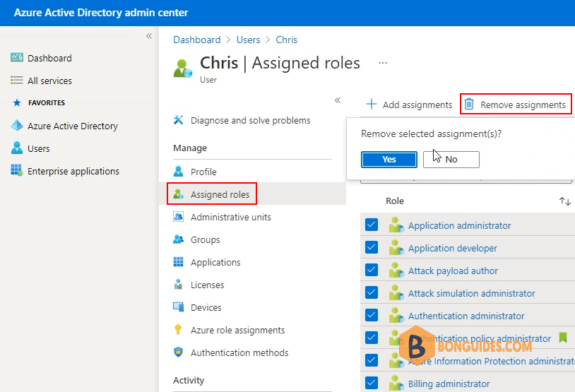This screenshot has width=575, height=392.
Task: Click the Chris user avatar icon
Action: tap(183, 69)
